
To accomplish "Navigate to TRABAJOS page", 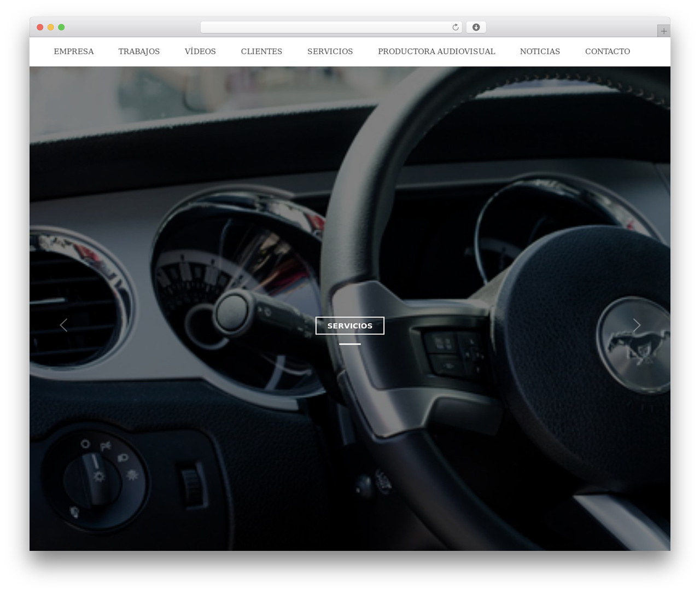I will pyautogui.click(x=139, y=51).
